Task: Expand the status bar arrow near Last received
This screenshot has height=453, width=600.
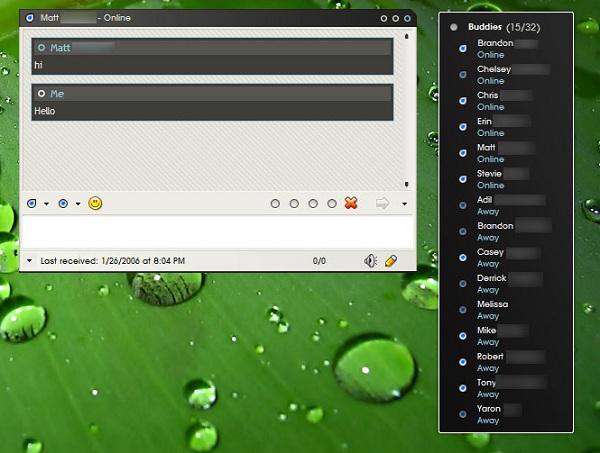Action: coord(29,261)
